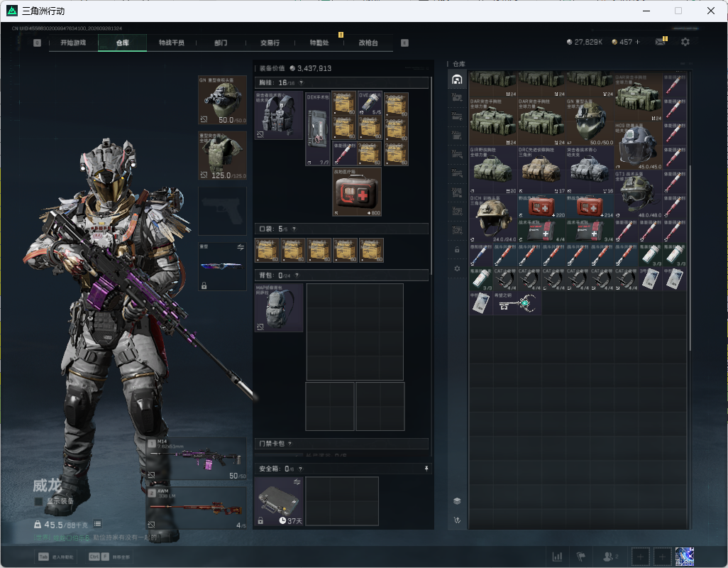This screenshot has width=728, height=568.
Task: Click the sort icon below the layers icon
Action: (x=457, y=520)
